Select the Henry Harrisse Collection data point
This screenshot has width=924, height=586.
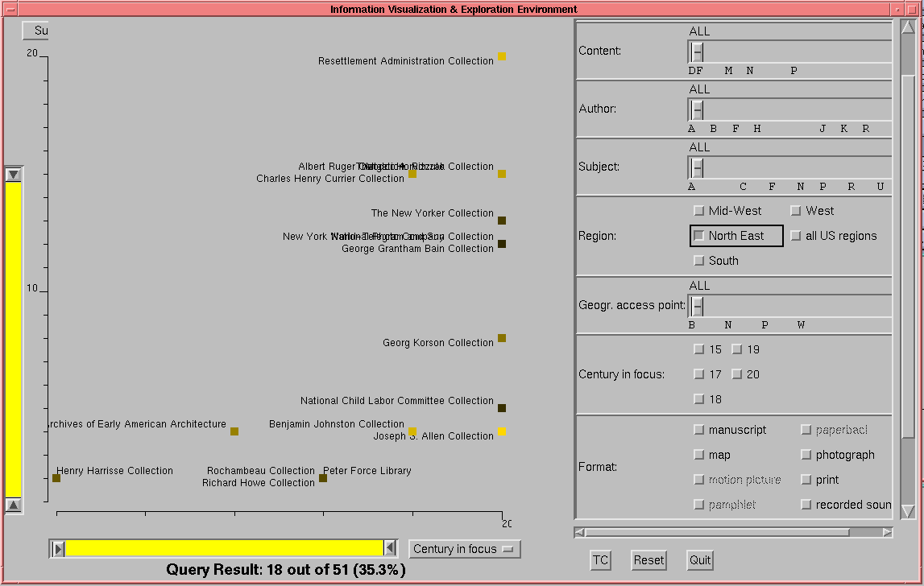click(56, 478)
